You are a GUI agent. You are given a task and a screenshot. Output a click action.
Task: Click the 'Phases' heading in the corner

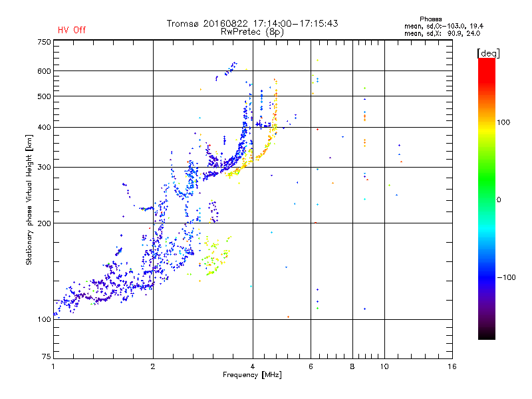coord(430,19)
